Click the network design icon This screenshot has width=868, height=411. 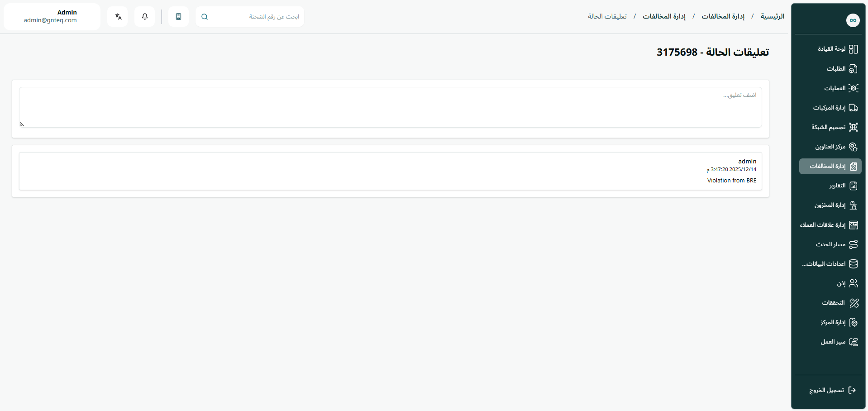(853, 127)
